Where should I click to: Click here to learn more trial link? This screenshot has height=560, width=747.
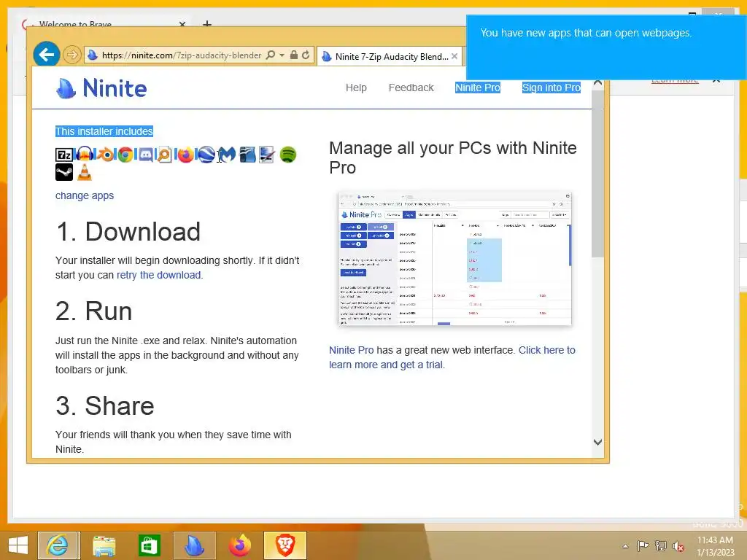tap(452, 357)
